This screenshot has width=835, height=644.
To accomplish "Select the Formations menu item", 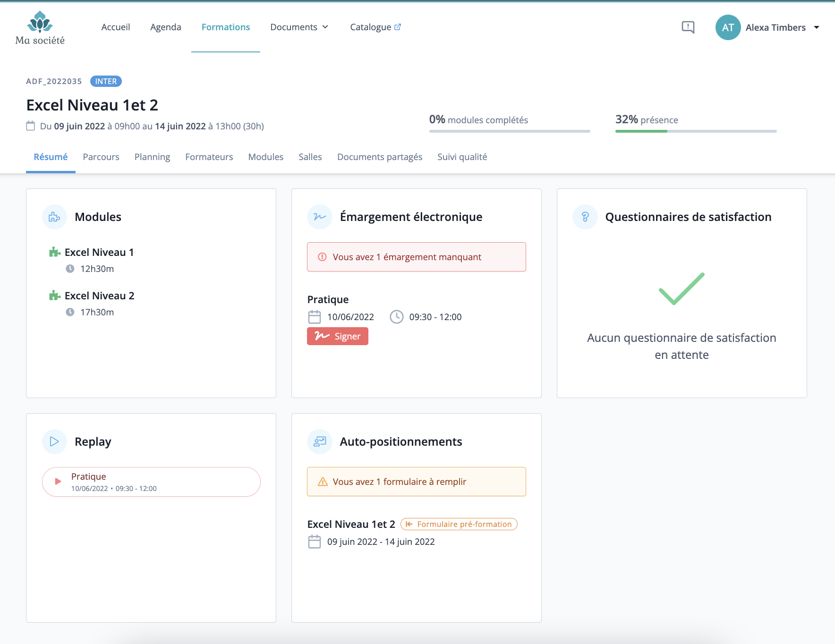I will pyautogui.click(x=226, y=27).
